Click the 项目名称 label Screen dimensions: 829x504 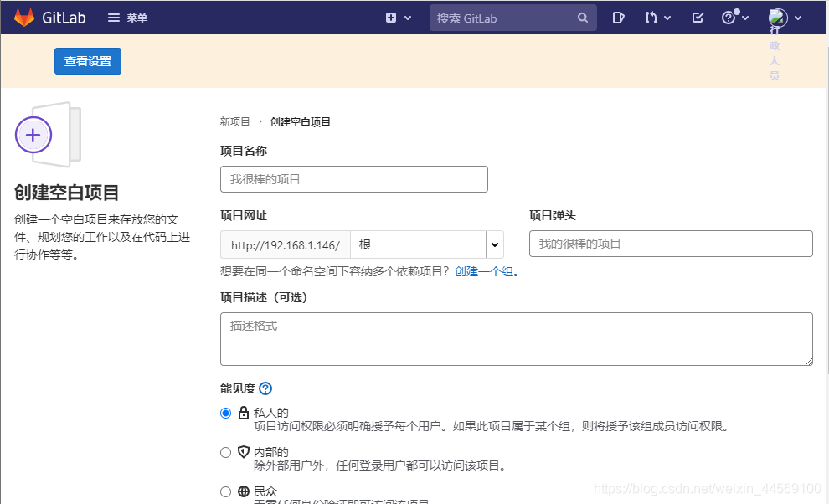244,152
